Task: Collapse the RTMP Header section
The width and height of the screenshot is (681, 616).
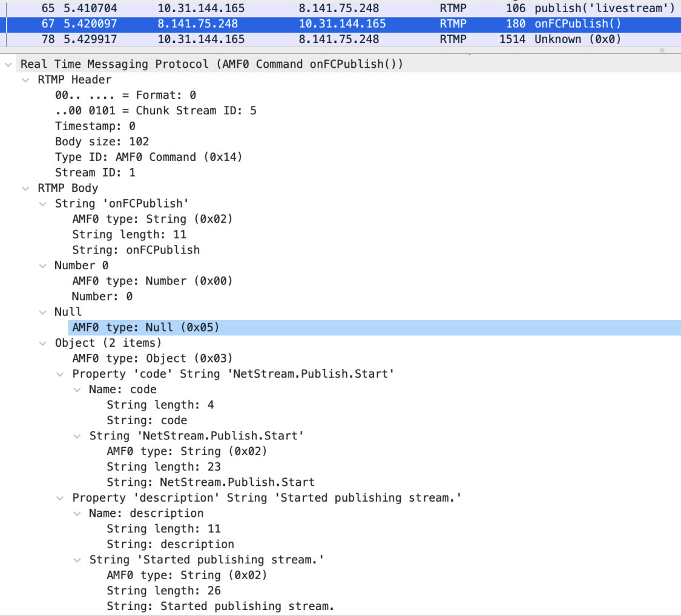Action: [x=25, y=80]
